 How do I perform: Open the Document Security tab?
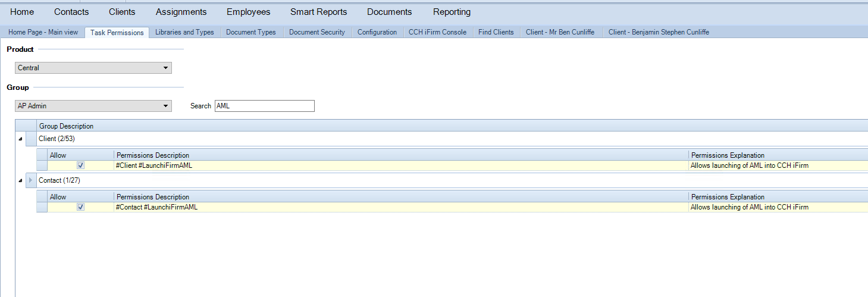pyautogui.click(x=317, y=32)
